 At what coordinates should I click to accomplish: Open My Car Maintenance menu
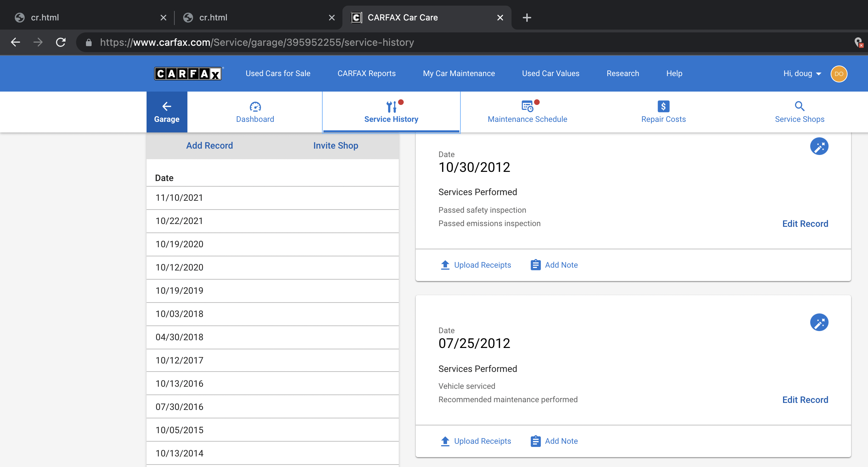click(x=459, y=74)
